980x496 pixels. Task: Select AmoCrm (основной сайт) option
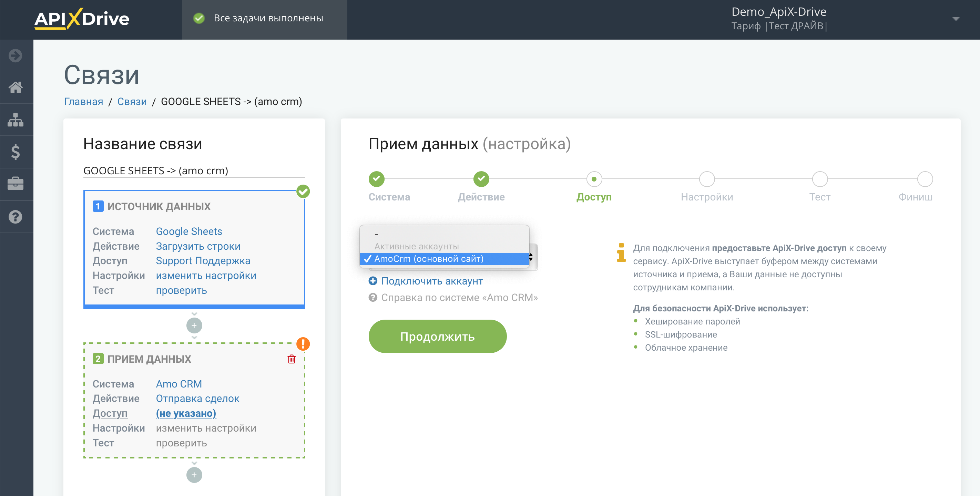pyautogui.click(x=444, y=259)
